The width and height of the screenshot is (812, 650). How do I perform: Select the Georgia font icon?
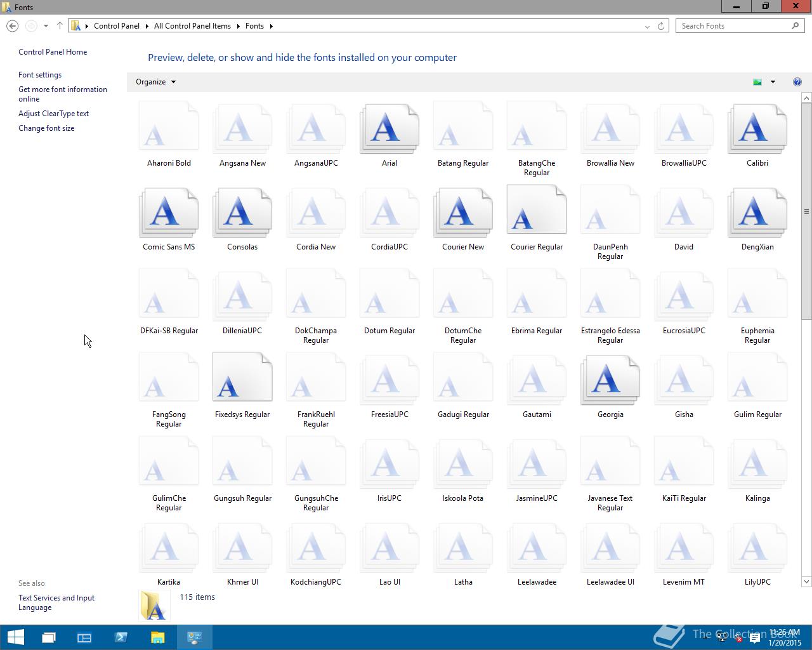click(610, 380)
